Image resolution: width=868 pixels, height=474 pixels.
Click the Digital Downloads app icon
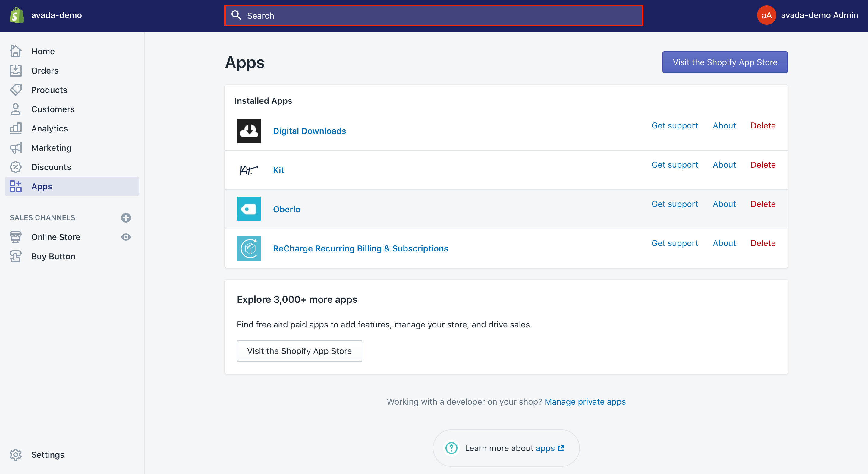(x=249, y=131)
